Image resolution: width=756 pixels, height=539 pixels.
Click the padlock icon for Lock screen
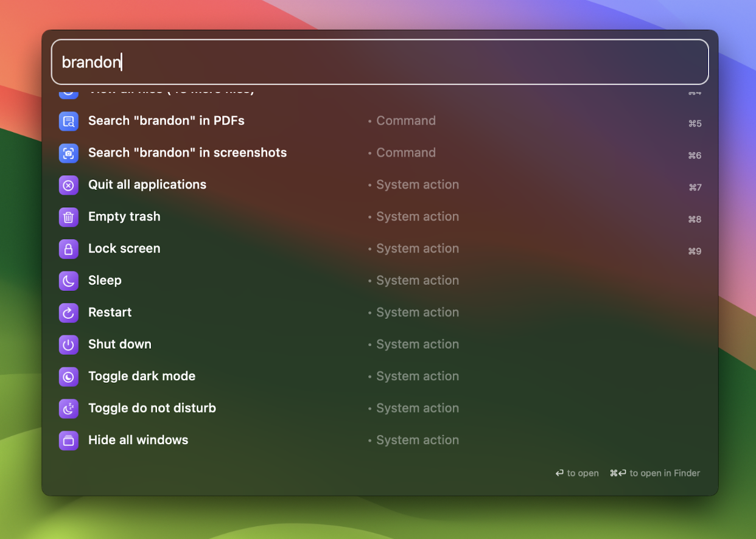[x=69, y=249]
